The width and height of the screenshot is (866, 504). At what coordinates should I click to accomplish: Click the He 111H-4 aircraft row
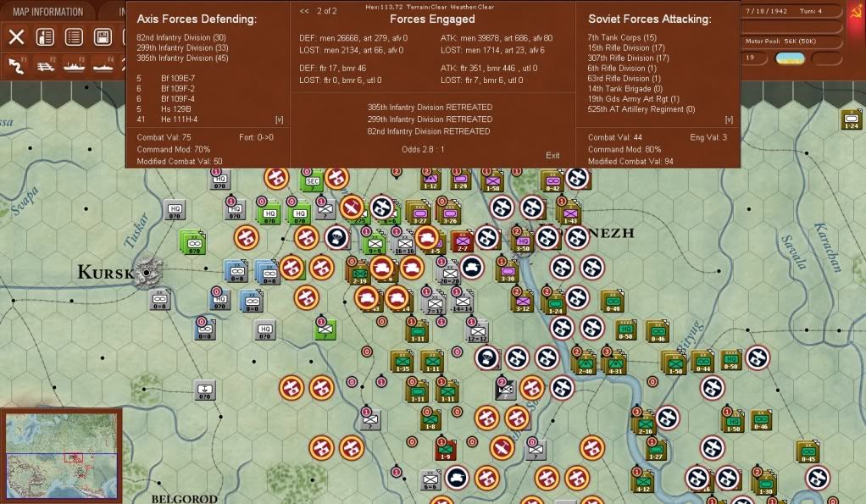(167, 119)
